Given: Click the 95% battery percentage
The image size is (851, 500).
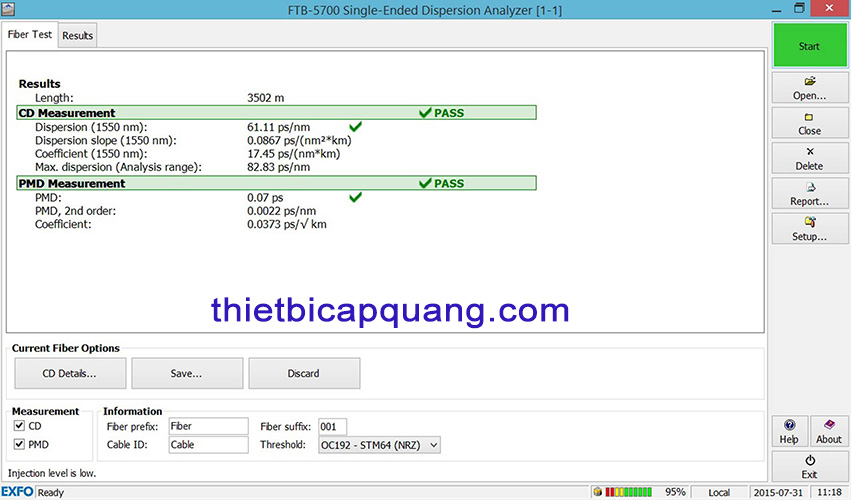Looking at the screenshot, I should click(675, 492).
